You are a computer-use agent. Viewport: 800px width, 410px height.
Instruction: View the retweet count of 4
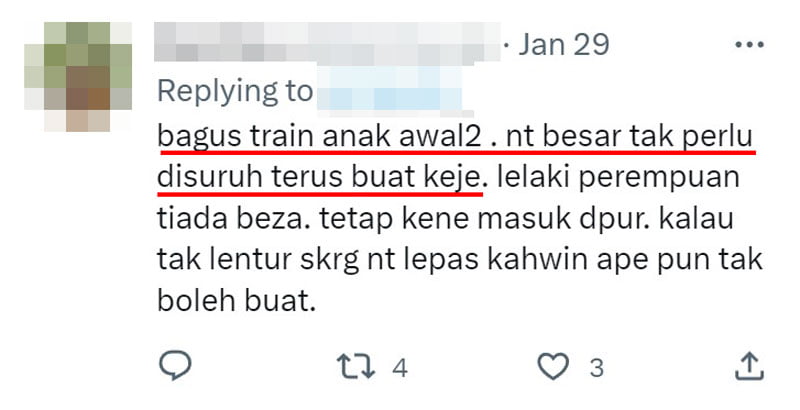[400, 368]
